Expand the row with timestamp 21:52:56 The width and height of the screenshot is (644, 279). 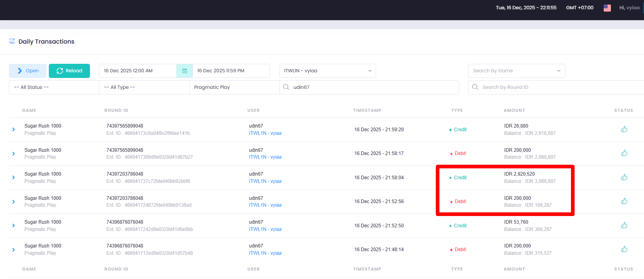point(13,201)
